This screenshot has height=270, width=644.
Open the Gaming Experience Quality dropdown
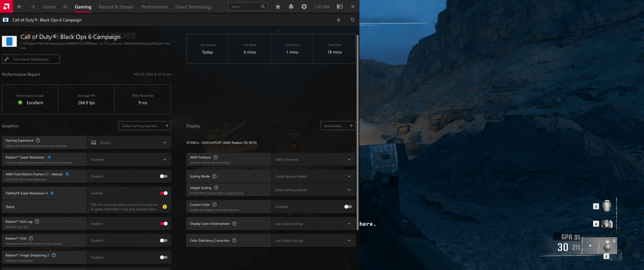pyautogui.click(x=129, y=143)
